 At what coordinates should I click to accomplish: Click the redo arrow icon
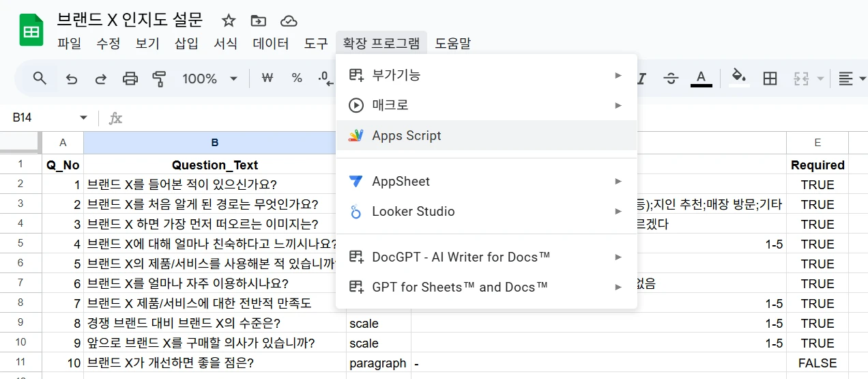101,79
